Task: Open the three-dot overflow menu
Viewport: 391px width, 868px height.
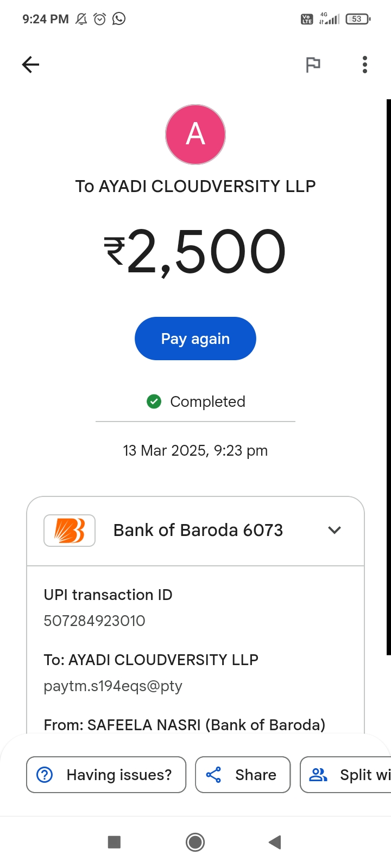Action: pos(365,65)
